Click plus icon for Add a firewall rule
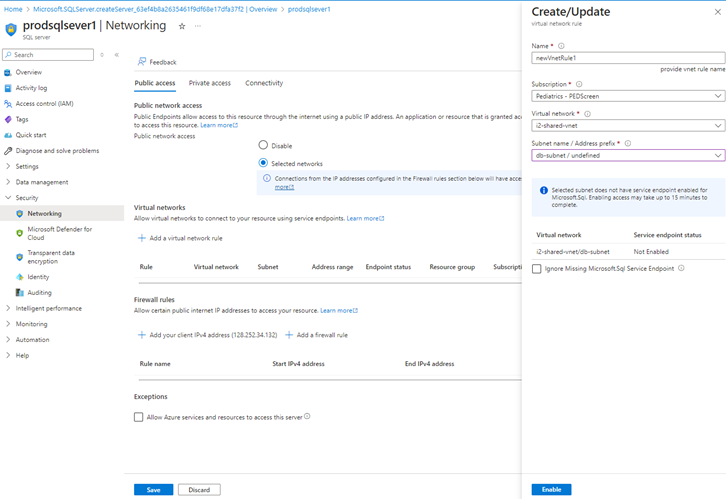Viewport: 726px width, 499px height. (x=289, y=335)
